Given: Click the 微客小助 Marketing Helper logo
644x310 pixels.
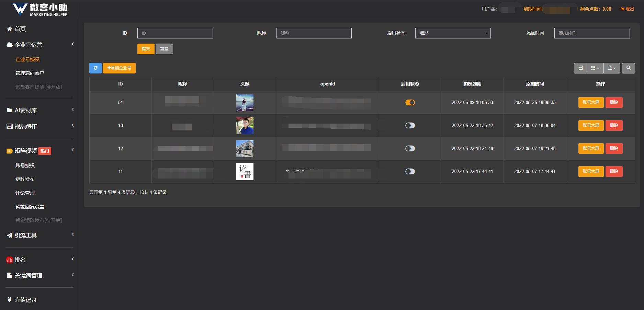Looking at the screenshot, I should [x=40, y=9].
